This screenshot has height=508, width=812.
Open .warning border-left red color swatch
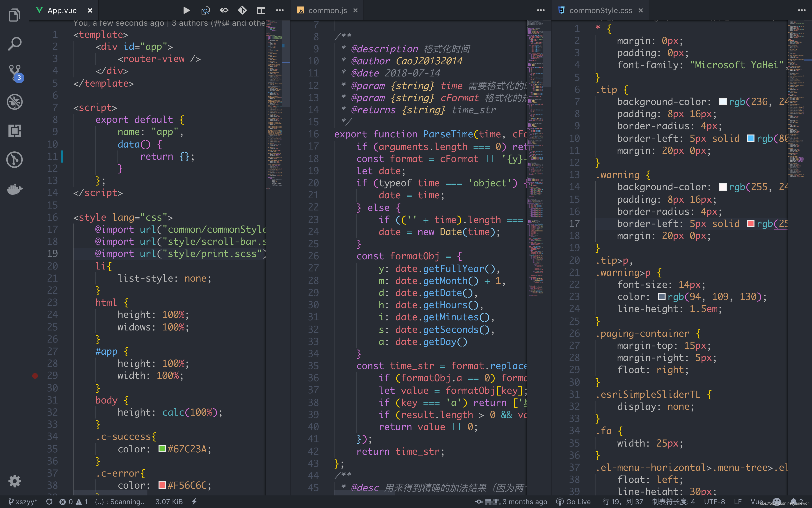pyautogui.click(x=751, y=224)
